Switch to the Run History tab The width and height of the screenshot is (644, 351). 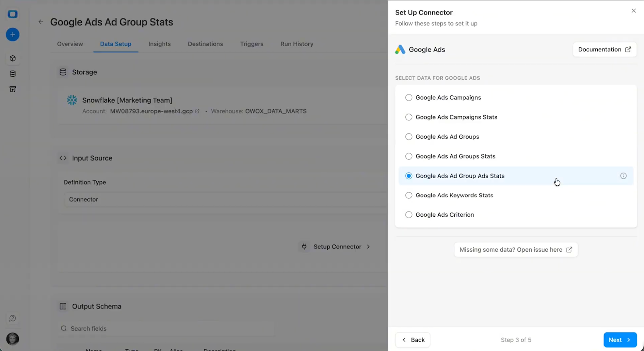[x=297, y=44]
